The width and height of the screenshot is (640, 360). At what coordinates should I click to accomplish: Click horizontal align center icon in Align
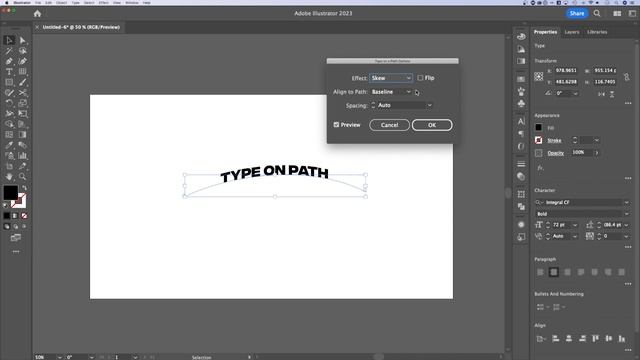point(569,338)
